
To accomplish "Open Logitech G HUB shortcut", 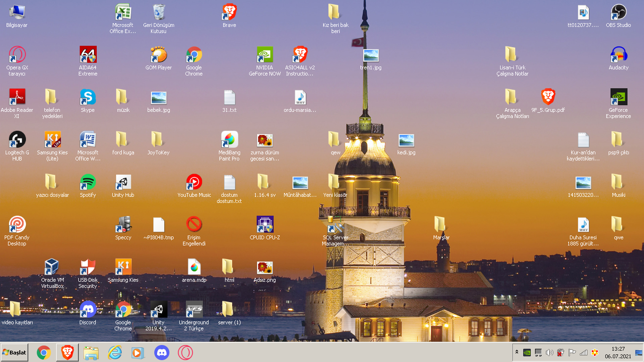I will click(17, 140).
